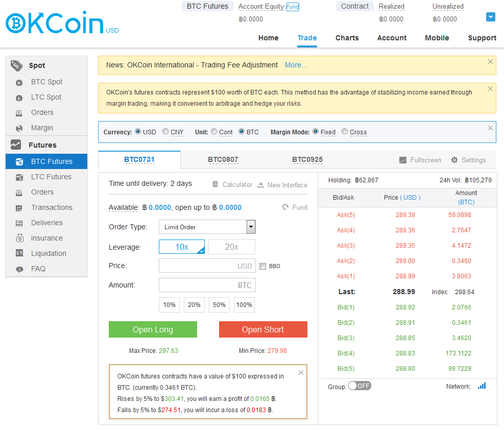Switch to the BTC0731 contract tab
The image size is (504, 430).
pyautogui.click(x=139, y=159)
